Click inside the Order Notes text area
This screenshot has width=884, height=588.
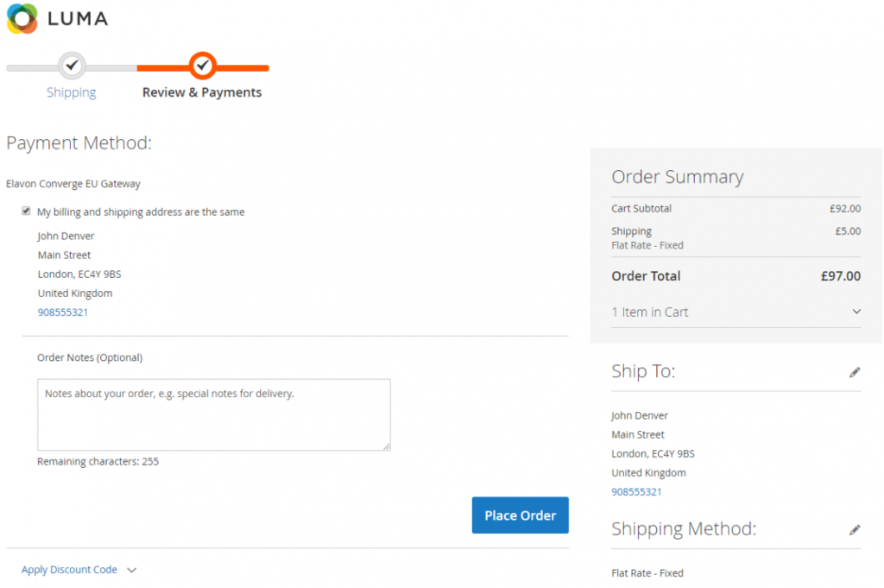213,414
